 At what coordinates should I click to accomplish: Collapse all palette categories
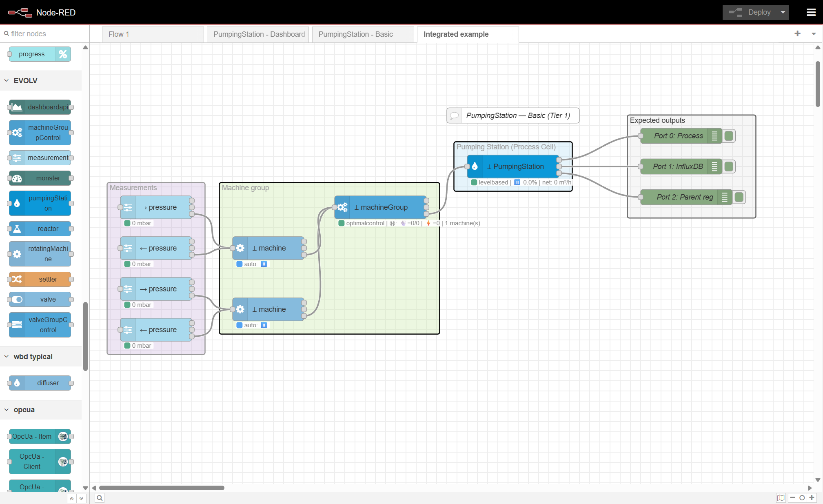(72, 498)
